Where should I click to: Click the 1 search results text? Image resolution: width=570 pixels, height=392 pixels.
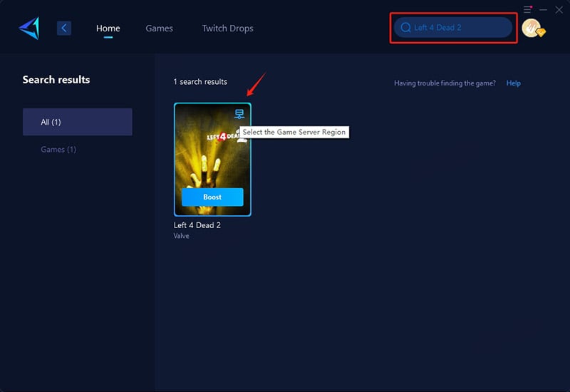[200, 82]
